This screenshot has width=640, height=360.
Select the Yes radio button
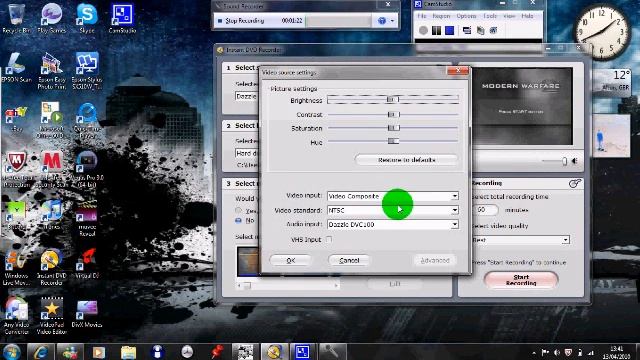(238, 210)
